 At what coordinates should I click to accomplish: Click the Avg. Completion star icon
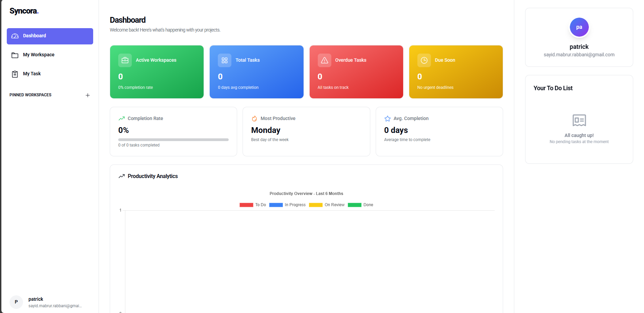pos(388,118)
